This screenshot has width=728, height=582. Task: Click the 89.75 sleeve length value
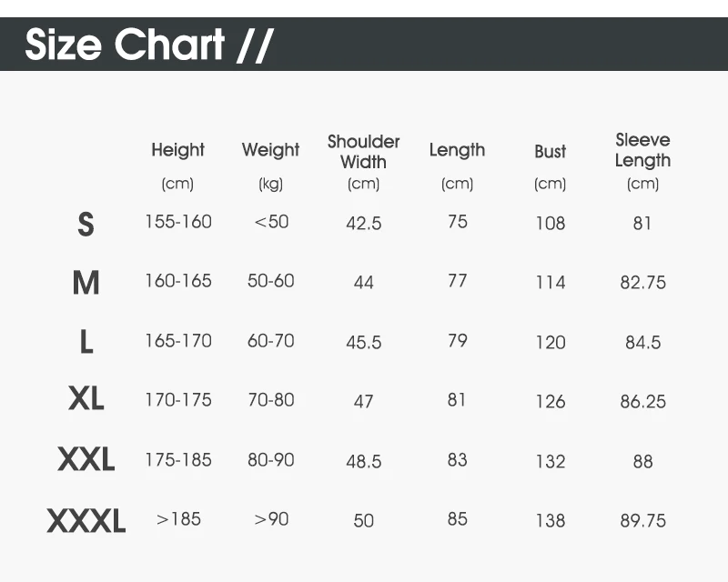click(x=643, y=521)
